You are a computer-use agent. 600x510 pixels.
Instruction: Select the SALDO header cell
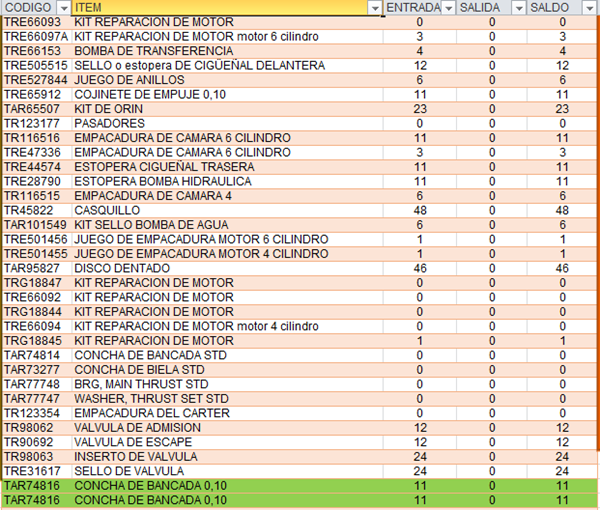(x=562, y=8)
